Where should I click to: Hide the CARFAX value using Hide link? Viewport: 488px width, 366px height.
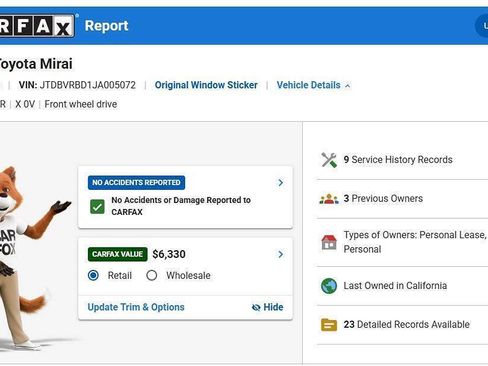[x=268, y=307]
